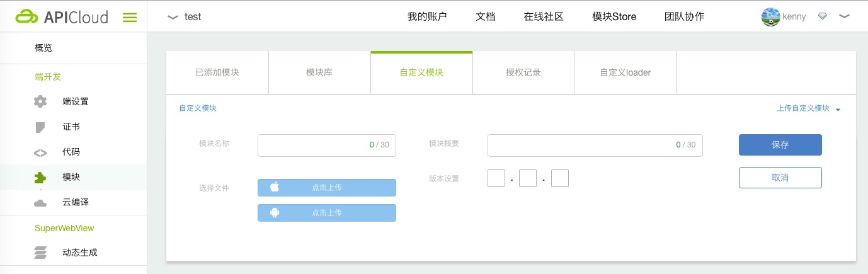Click the iOS 点击上传 button
Screen dimensions: 868x274
point(327,188)
